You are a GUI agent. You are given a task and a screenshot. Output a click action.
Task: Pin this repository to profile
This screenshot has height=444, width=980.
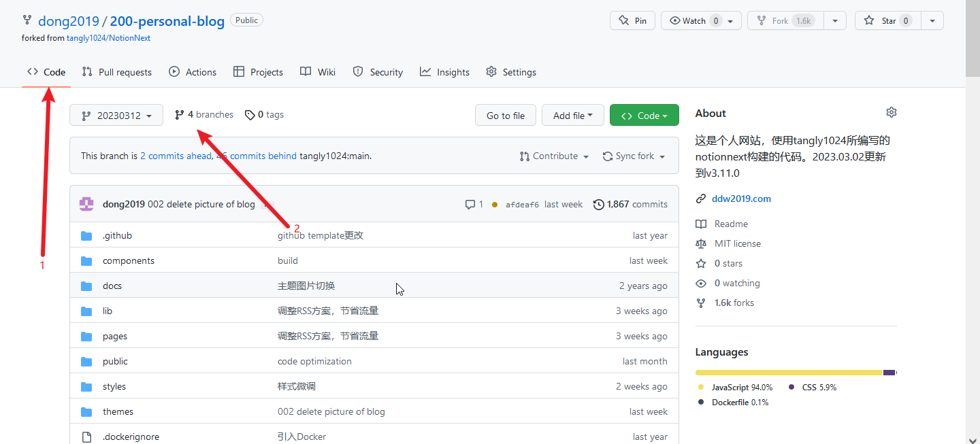tap(632, 20)
